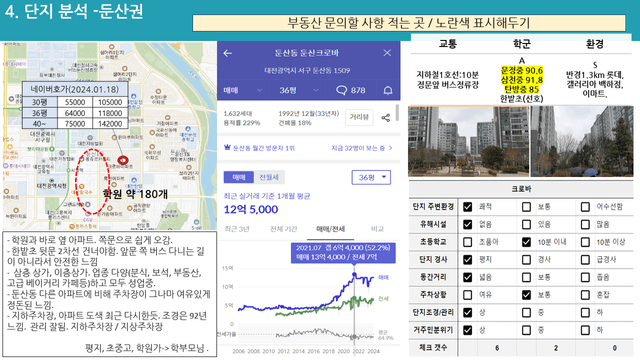Click the highlighted 삼천중 91.8 text
640x360 pixels.
click(522, 80)
